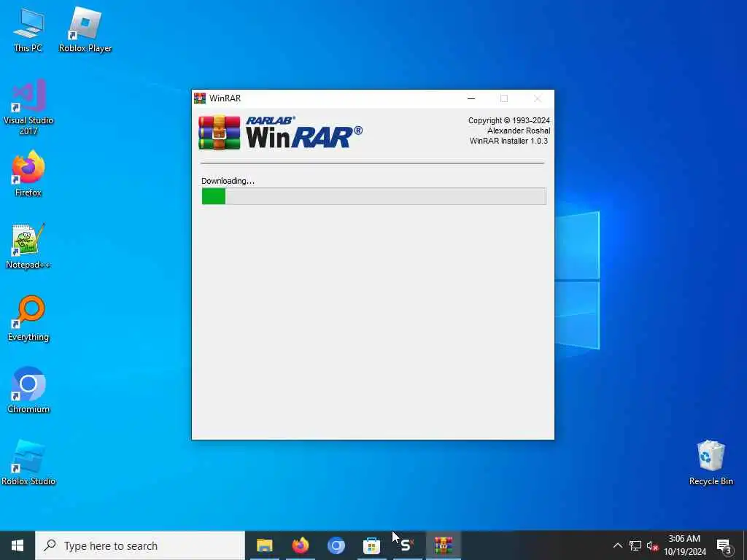The height and width of the screenshot is (560, 747).
Task: Select the Recycle Bin icon
Action: [x=711, y=462]
